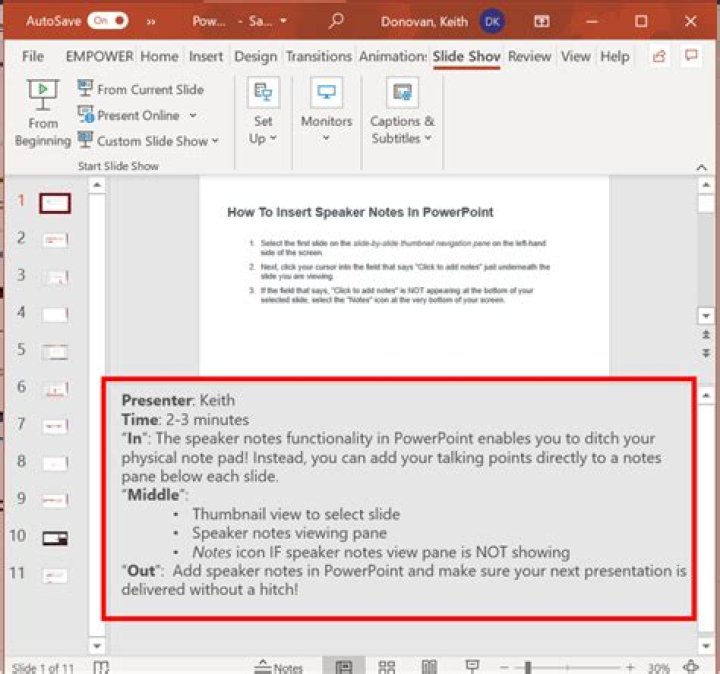This screenshot has height=674, width=720.
Task: Switch to the EMPOWER tab
Action: [99, 56]
